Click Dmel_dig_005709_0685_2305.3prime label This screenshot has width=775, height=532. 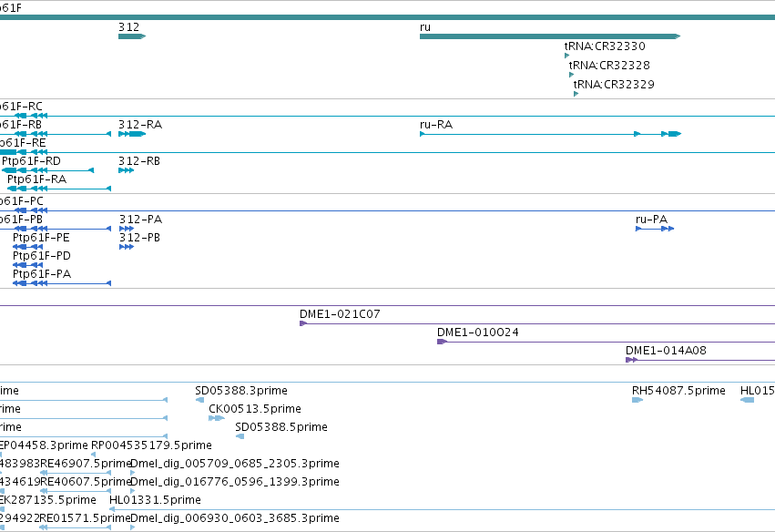(235, 464)
